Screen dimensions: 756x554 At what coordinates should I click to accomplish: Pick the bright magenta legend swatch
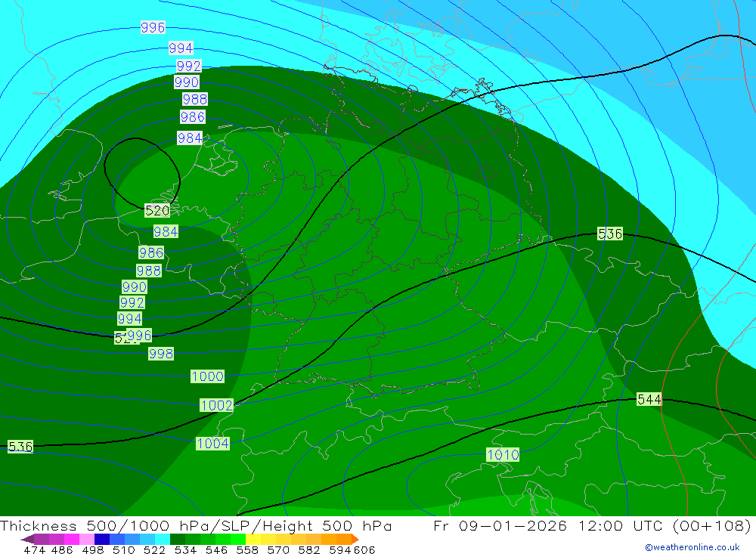pos(72,539)
